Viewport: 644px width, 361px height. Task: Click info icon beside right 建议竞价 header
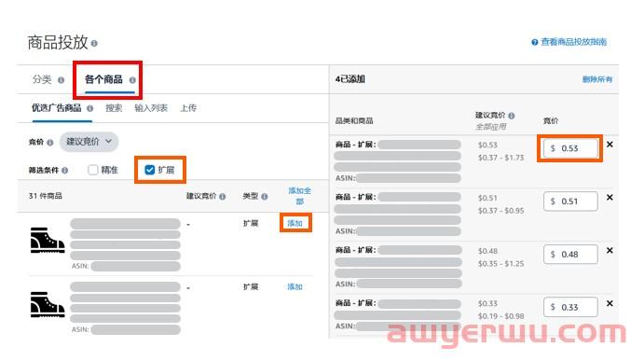(512, 116)
